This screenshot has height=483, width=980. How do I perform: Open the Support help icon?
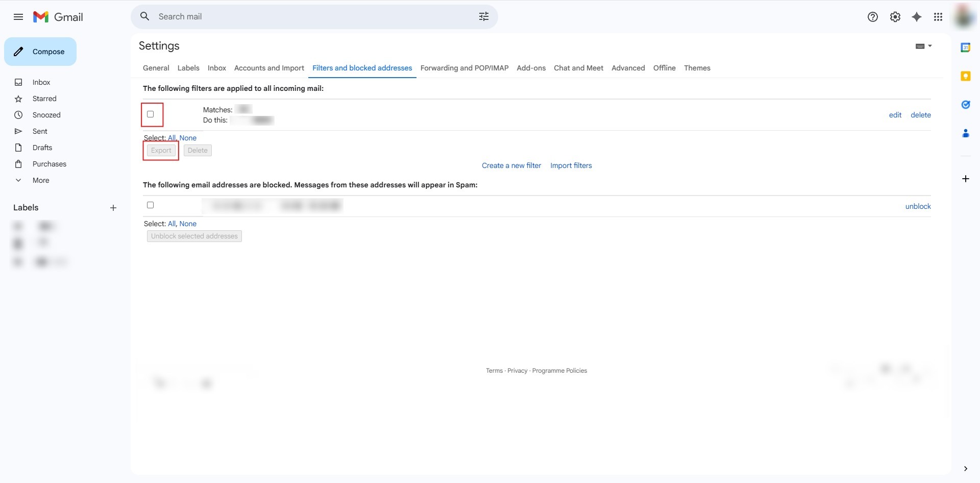[x=872, y=17]
